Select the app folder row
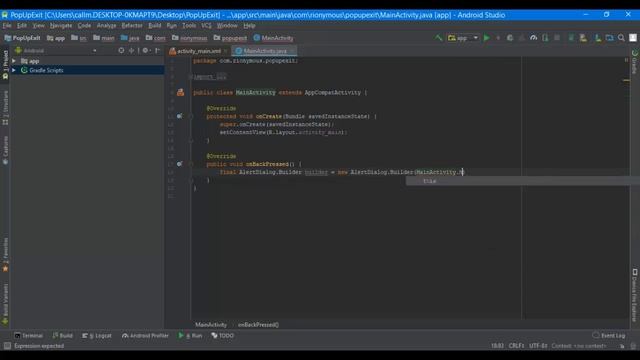The image size is (640, 360). tap(87, 61)
